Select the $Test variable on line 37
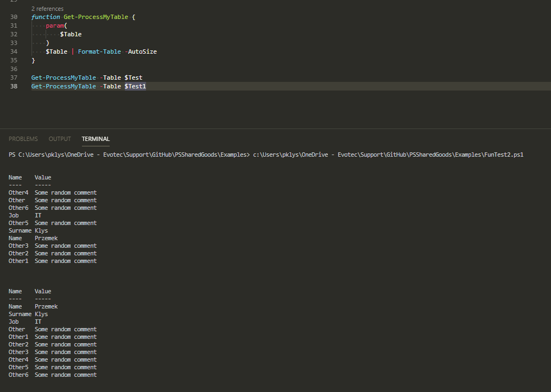Screen dimensions: 551x392 click(x=133, y=78)
